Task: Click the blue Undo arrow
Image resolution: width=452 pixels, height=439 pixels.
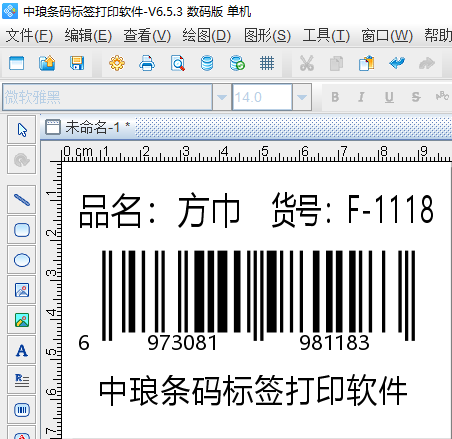Action: pyautogui.click(x=397, y=63)
